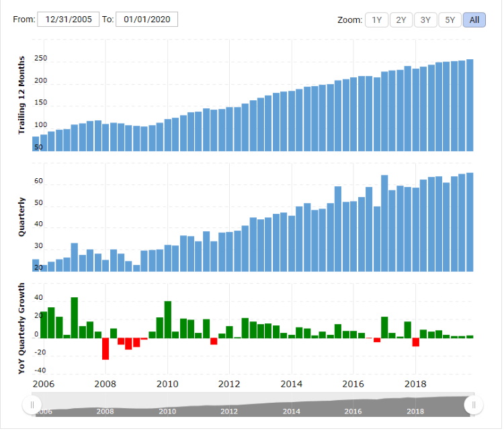Click the large red 2008 growth bar
This screenshot has width=504, height=437.
click(x=106, y=349)
